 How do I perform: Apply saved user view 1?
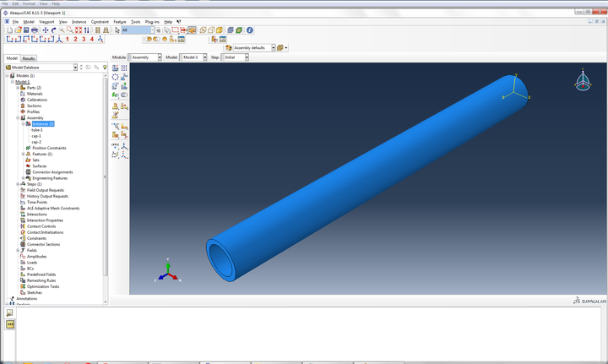68,39
